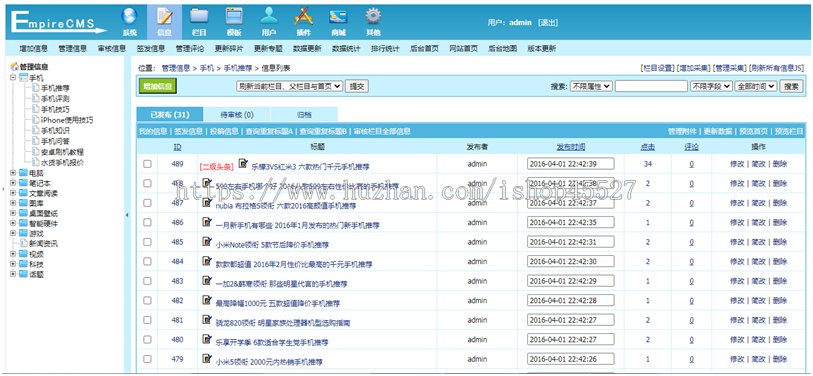Click the edit icon on row ID 485
Screen dimensions: 813x376
point(207,242)
